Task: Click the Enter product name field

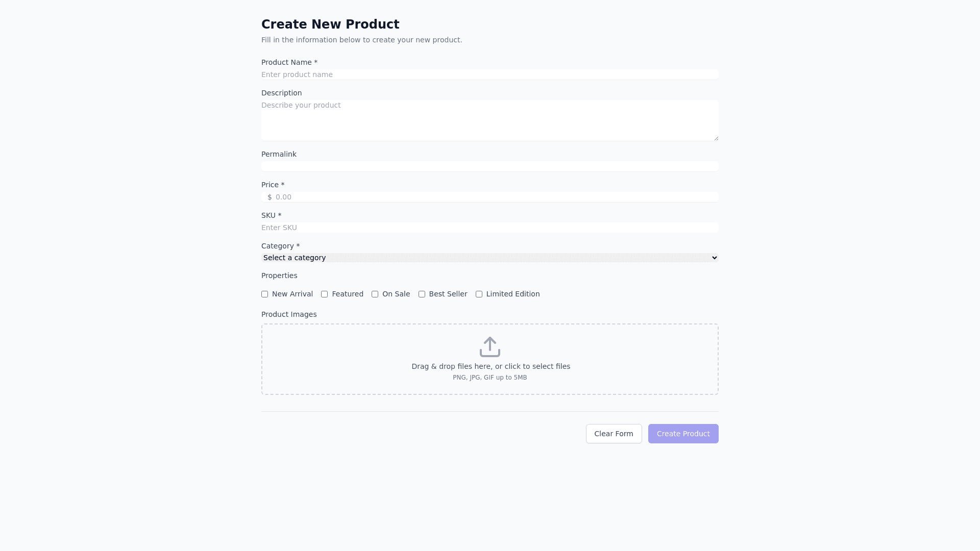Action: point(489,74)
